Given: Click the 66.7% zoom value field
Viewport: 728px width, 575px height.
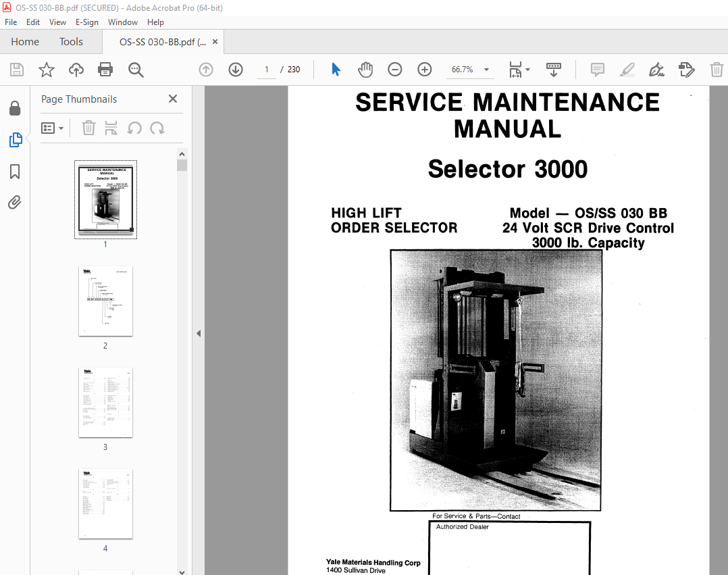Looking at the screenshot, I should tap(463, 70).
